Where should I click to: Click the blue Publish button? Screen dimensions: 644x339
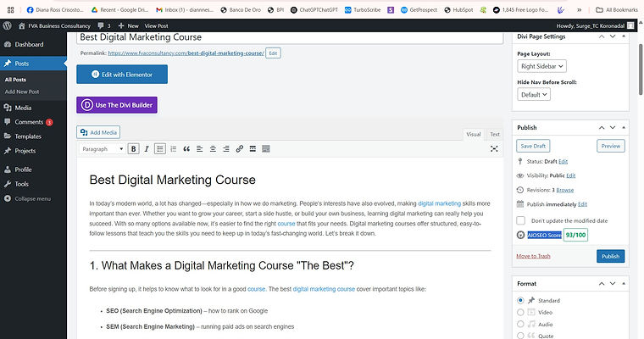click(610, 255)
